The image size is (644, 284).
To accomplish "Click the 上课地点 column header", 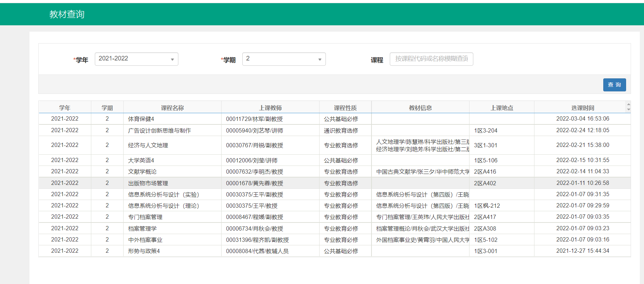I will [501, 108].
